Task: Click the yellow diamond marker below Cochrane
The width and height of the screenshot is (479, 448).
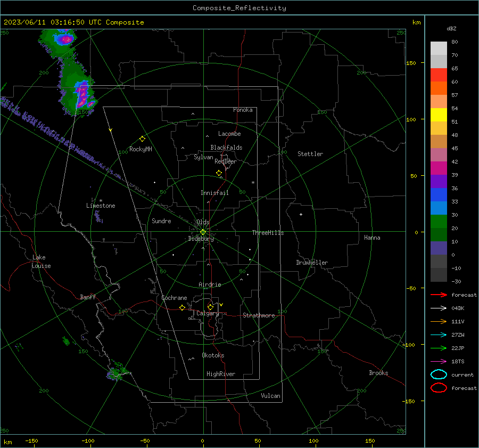Action: click(x=183, y=307)
